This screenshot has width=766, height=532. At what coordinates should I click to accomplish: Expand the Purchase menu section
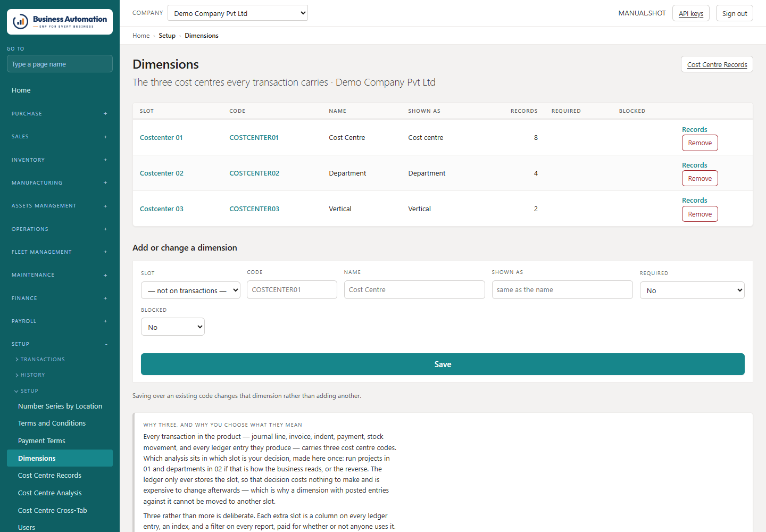[60, 114]
